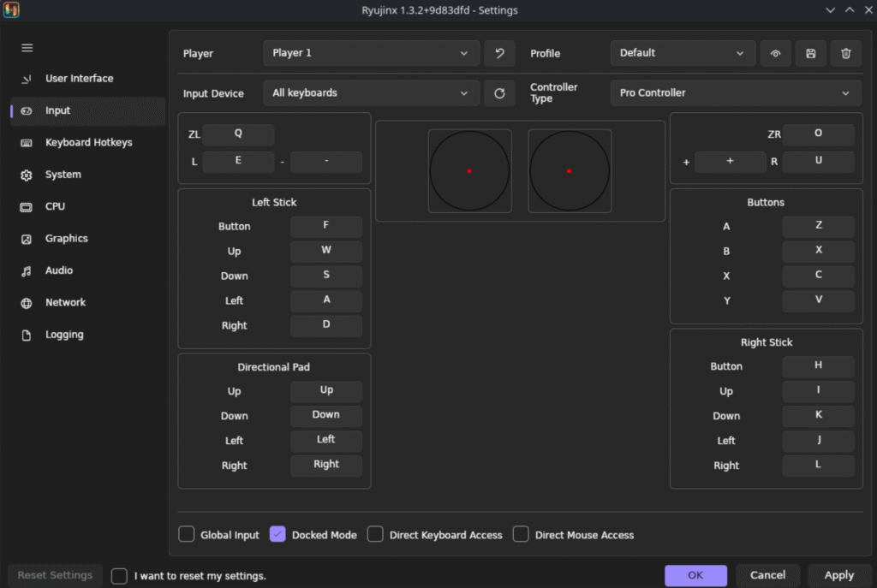Switch to Graphics settings

click(88, 240)
